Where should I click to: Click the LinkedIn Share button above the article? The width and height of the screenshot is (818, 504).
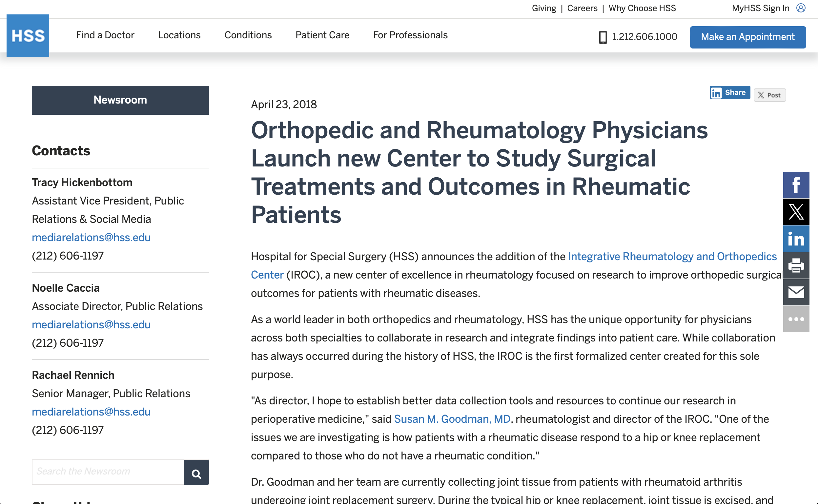pos(729,93)
